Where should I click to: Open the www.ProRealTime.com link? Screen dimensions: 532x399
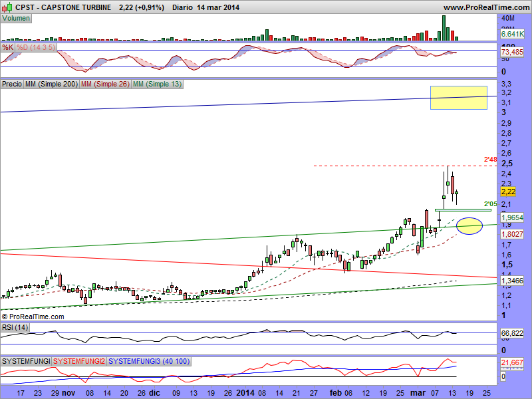click(x=486, y=7)
